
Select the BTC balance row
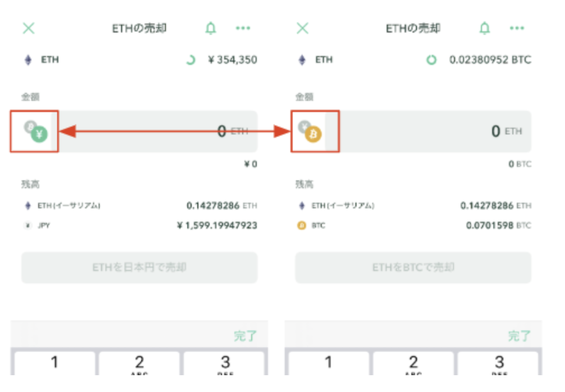coord(413,226)
